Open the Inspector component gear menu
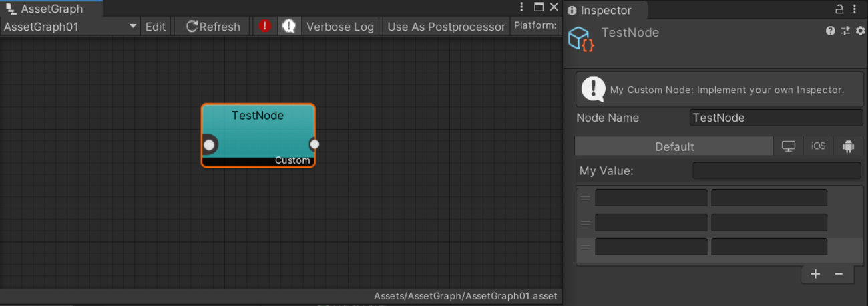 click(x=860, y=31)
